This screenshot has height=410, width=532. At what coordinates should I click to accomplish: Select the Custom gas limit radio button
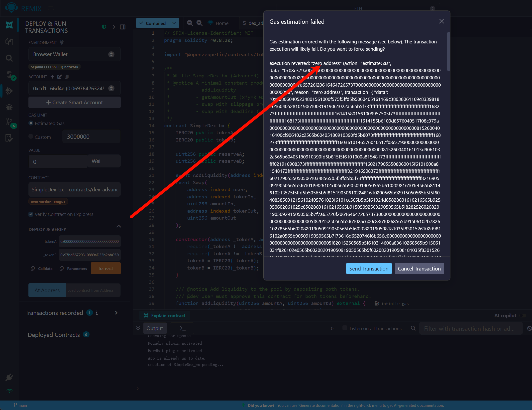pyautogui.click(x=31, y=137)
